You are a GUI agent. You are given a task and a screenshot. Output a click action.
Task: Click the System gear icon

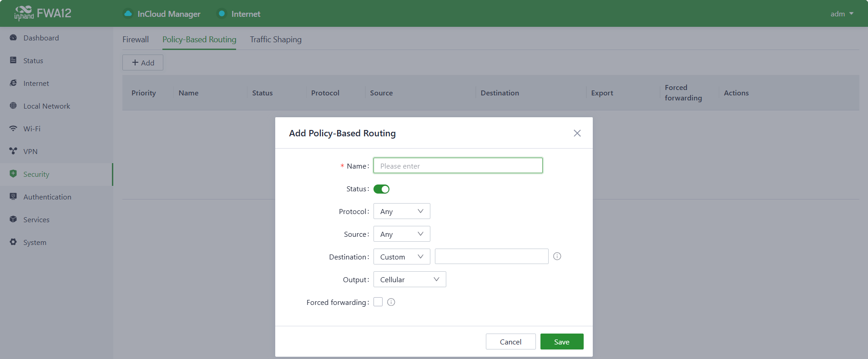point(13,242)
